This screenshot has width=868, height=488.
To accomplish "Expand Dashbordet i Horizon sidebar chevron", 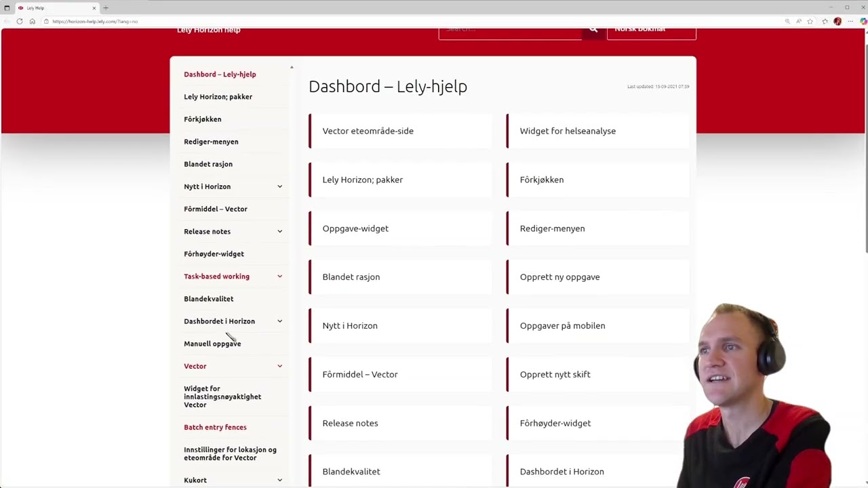I will coord(279,321).
